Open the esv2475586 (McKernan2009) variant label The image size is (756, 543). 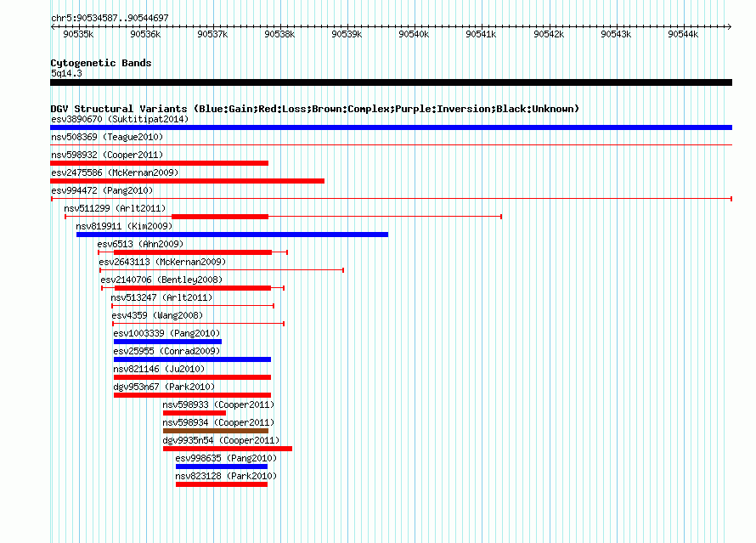click(115, 173)
